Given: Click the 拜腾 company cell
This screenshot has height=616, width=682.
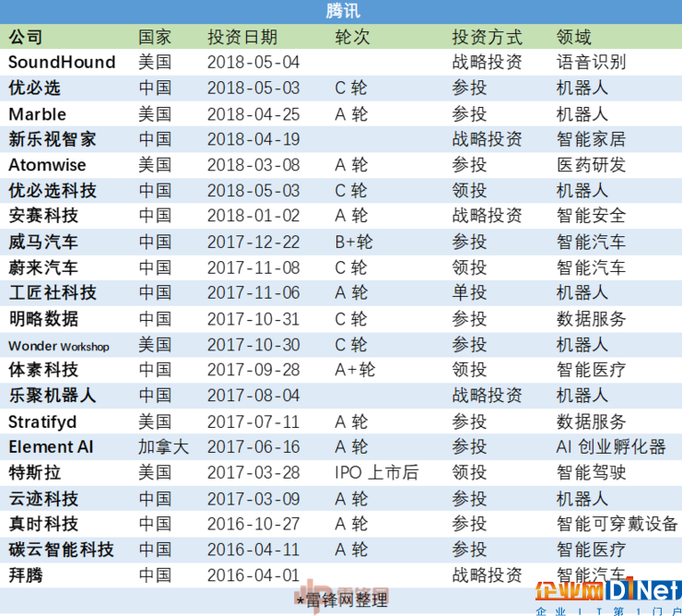Looking at the screenshot, I should pyautogui.click(x=26, y=575).
